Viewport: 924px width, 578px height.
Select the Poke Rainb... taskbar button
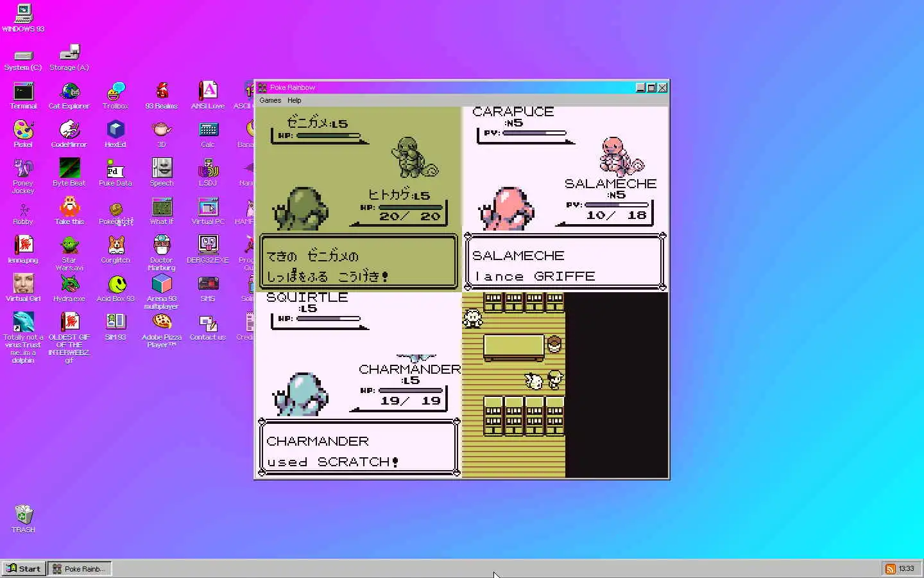point(80,568)
